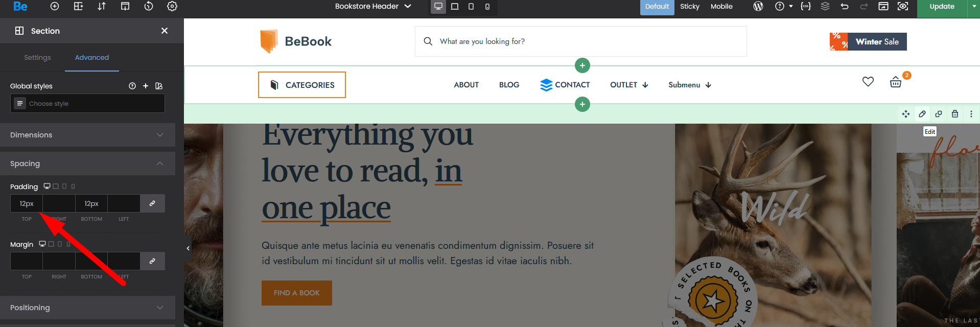Click the search field in header preview
Viewport: 980px width, 327px height.
coord(581,41)
